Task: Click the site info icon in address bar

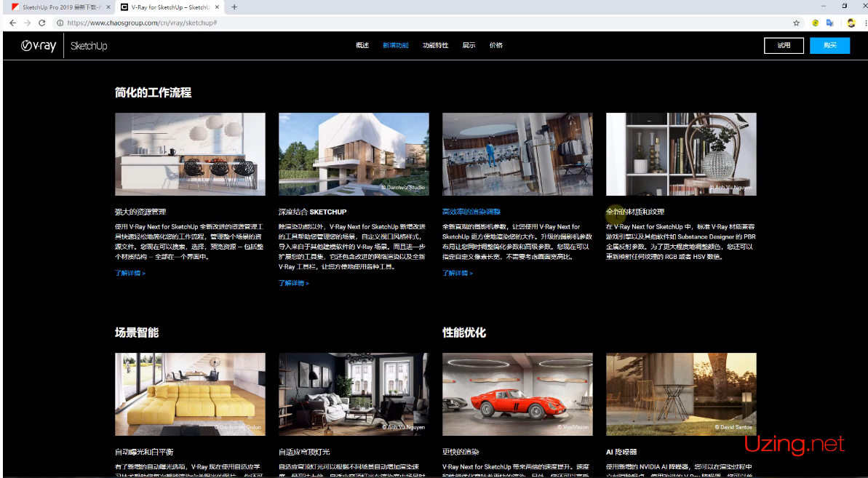Action: (x=60, y=23)
